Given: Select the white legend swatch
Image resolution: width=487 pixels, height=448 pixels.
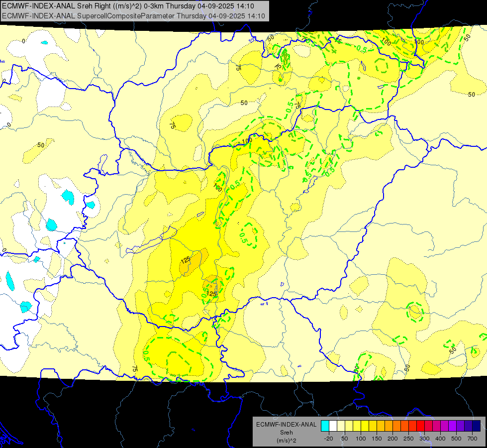Looking at the screenshot, I should coord(333,426).
